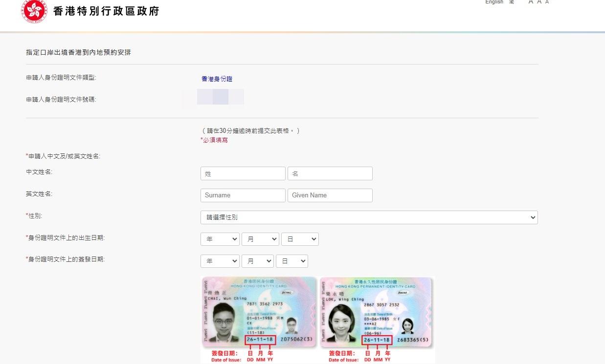Click the Chinese surname (姓) input field
This screenshot has width=605, height=364.
[x=243, y=173]
